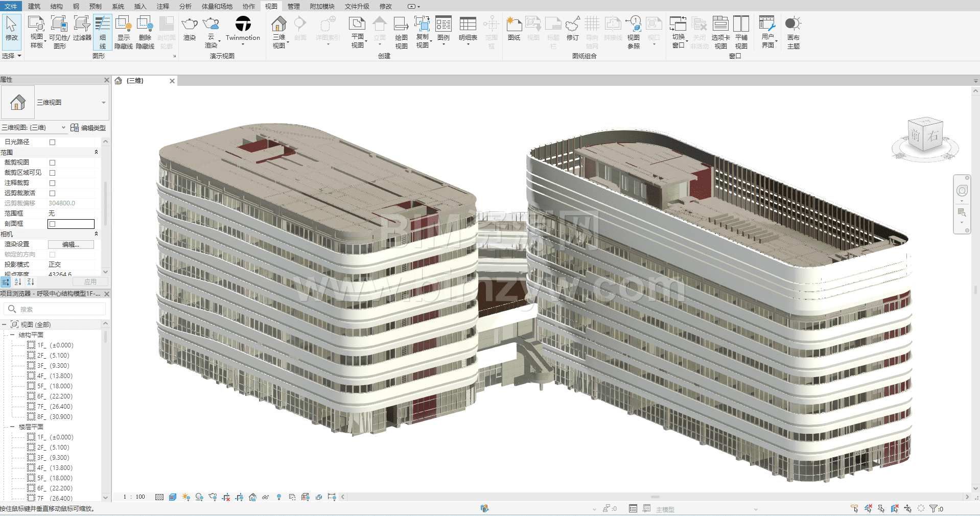Open the 三维视图 type selector dropdown
The height and width of the screenshot is (516, 980).
pos(103,103)
